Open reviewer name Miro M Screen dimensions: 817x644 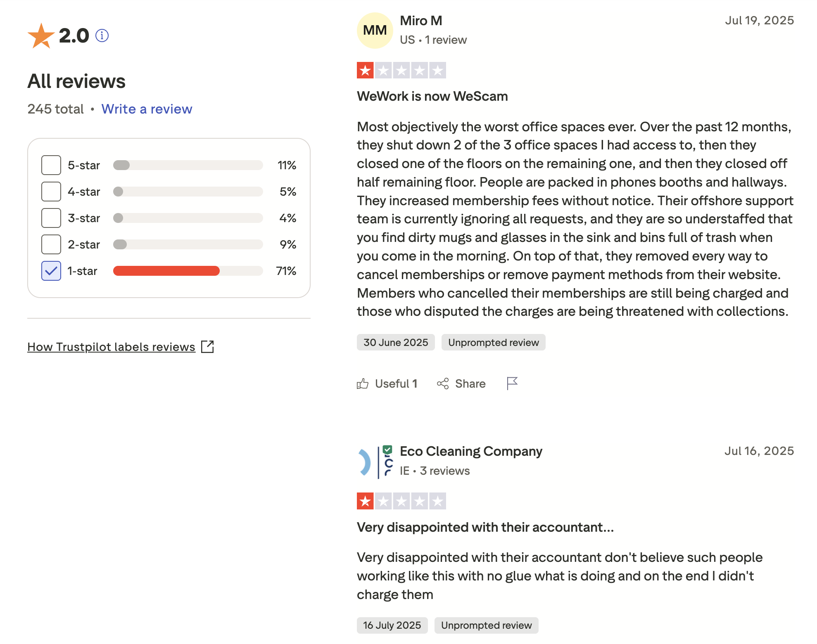pyautogui.click(x=421, y=21)
